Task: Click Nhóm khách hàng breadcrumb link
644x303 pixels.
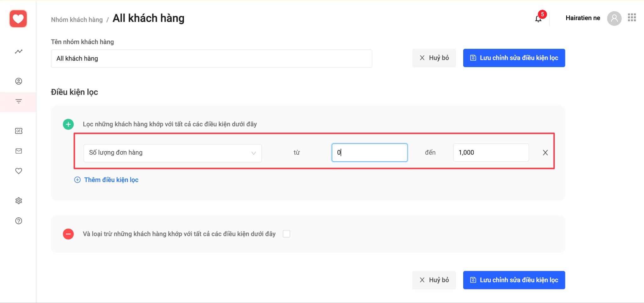Action: coord(77,20)
